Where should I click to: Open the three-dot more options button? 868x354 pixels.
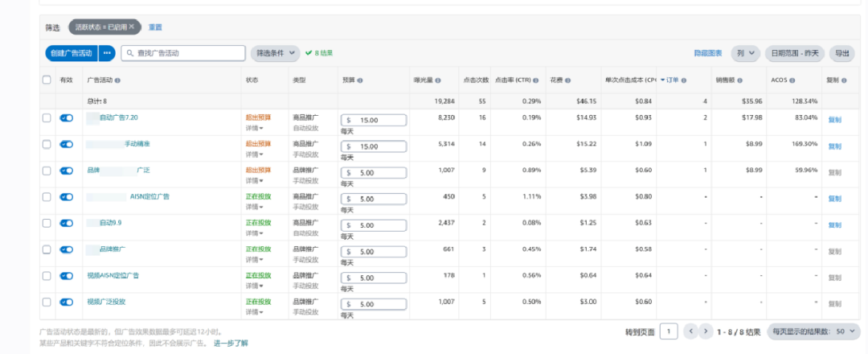pos(107,53)
